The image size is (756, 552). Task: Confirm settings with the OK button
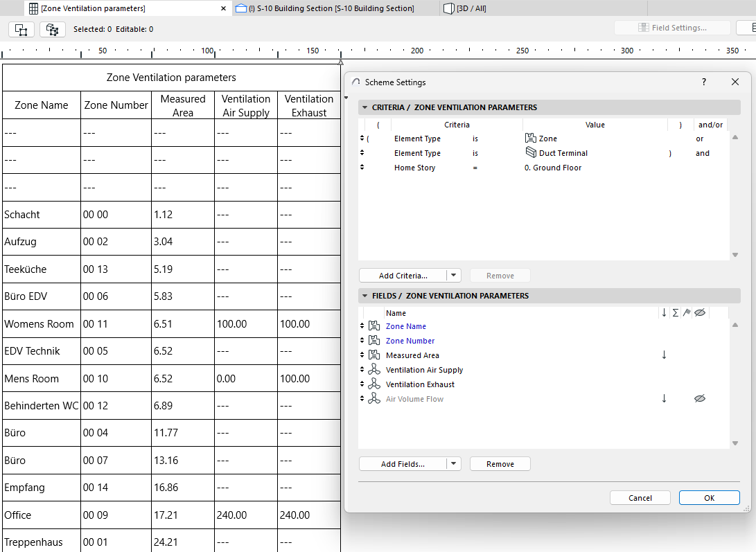coord(709,497)
